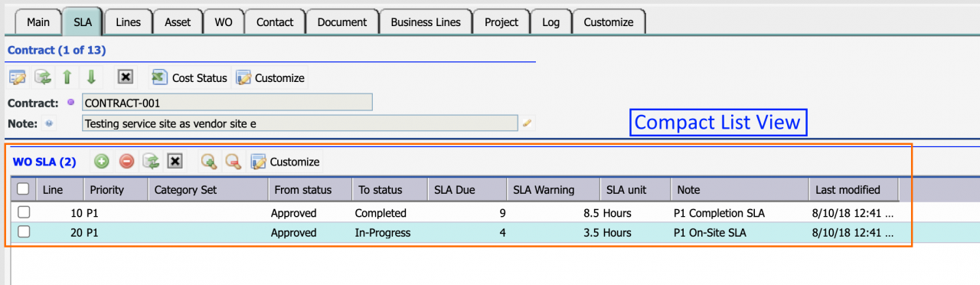Check the line 10 row checkbox
980x285 pixels.
(24, 212)
